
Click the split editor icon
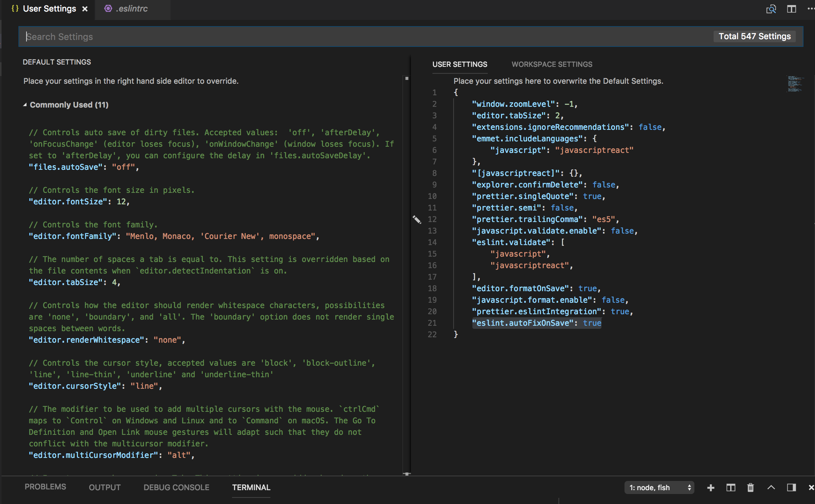791,9
